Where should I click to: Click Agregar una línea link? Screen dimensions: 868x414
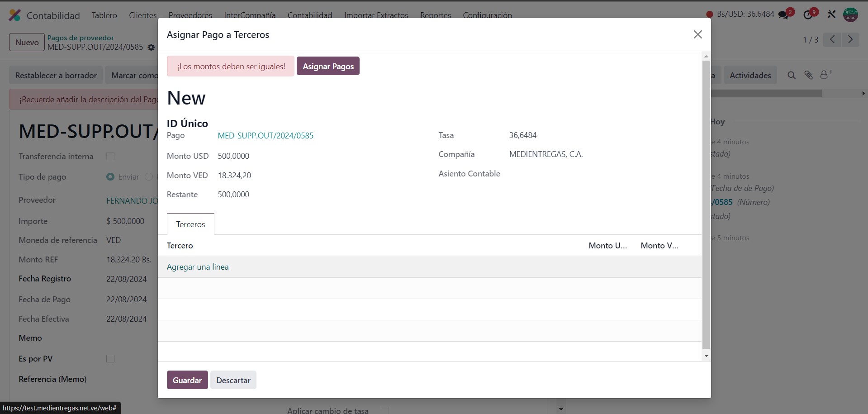click(x=198, y=267)
